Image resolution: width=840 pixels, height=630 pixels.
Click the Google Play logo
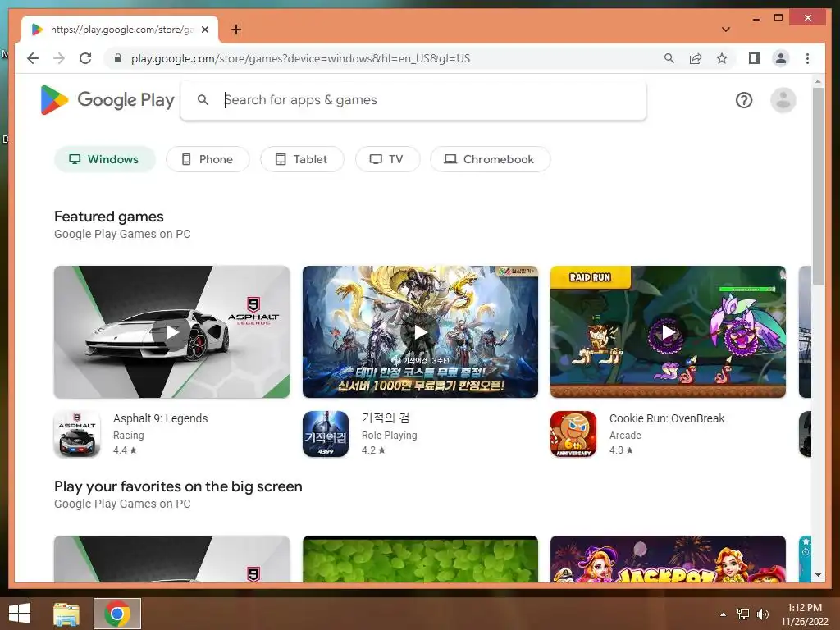107,100
